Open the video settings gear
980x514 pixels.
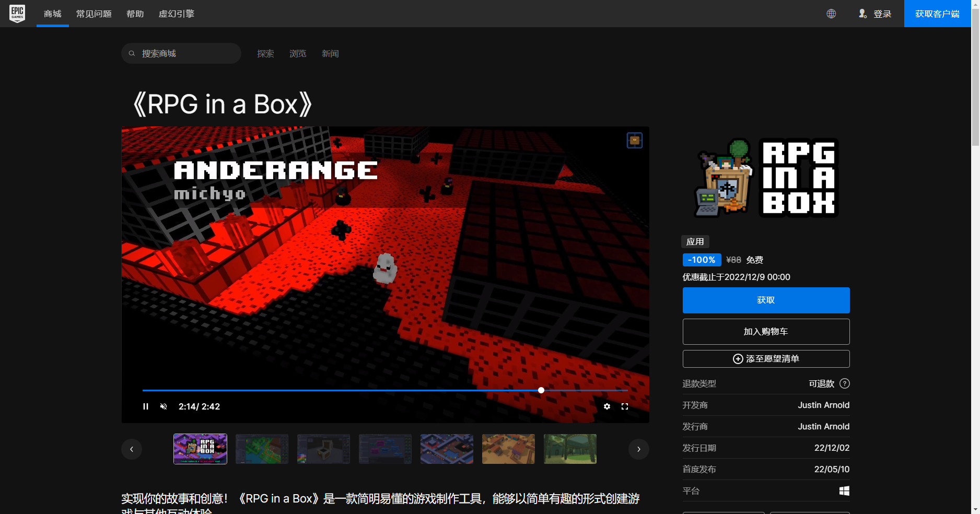pos(607,406)
